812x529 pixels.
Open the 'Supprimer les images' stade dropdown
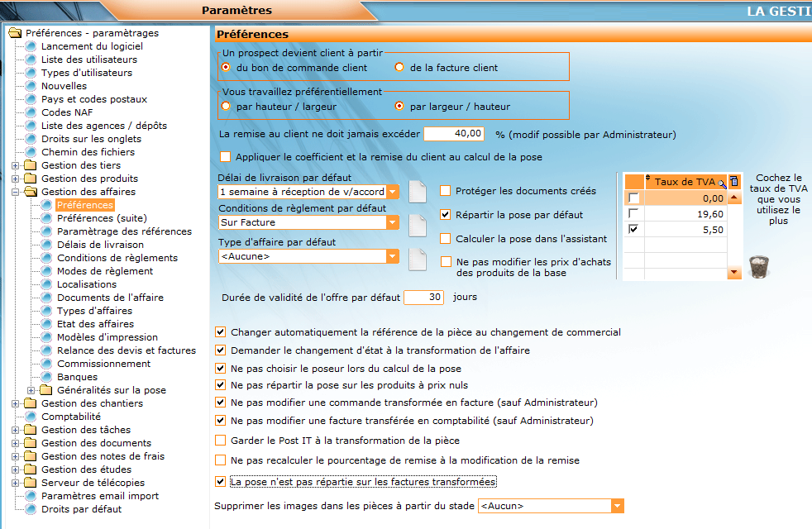pyautogui.click(x=618, y=506)
